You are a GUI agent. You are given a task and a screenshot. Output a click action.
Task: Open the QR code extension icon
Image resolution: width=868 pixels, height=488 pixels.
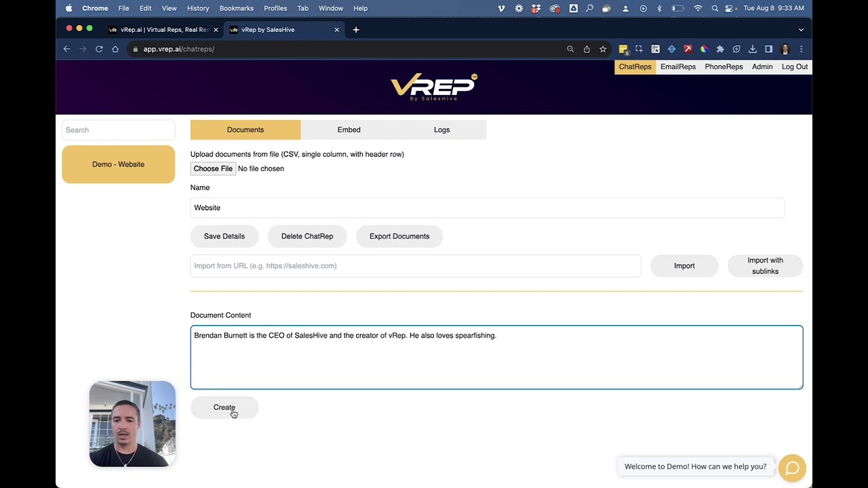pyautogui.click(x=655, y=49)
